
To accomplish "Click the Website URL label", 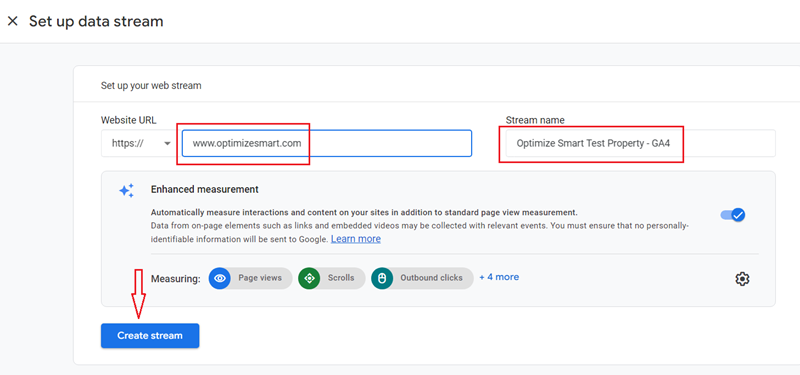I will click(x=129, y=120).
